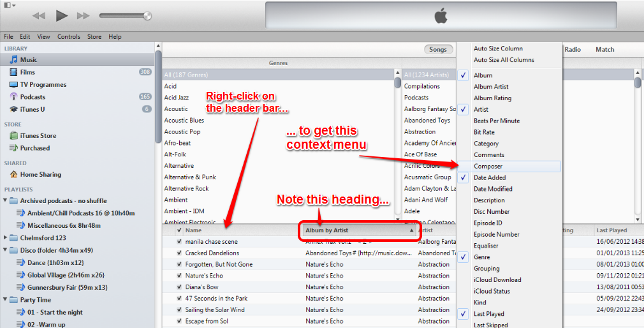The width and height of the screenshot is (644, 328).
Task: Select the 01 - Start the night playlist icon
Action: (x=20, y=312)
